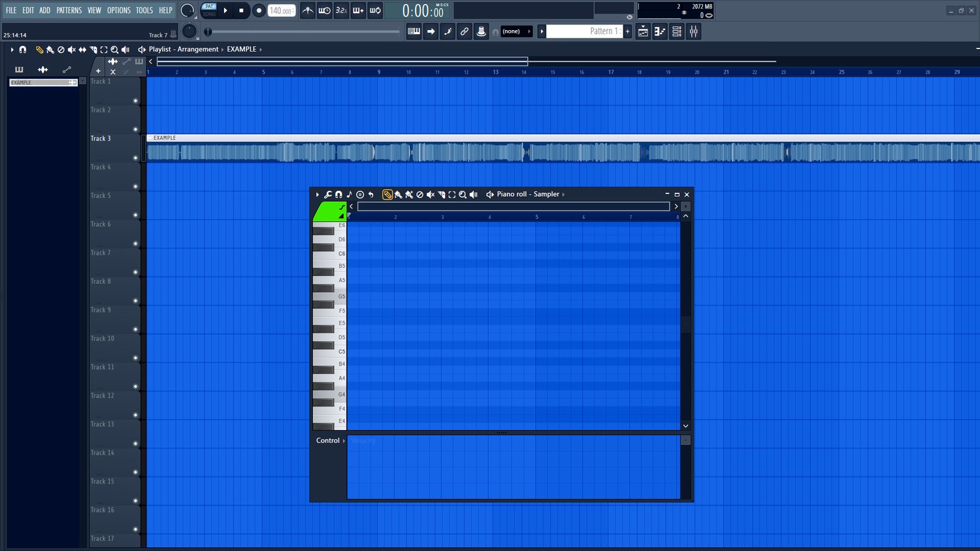The width and height of the screenshot is (980, 551).
Task: Expand the Control lane selector arrow
Action: pyautogui.click(x=344, y=441)
